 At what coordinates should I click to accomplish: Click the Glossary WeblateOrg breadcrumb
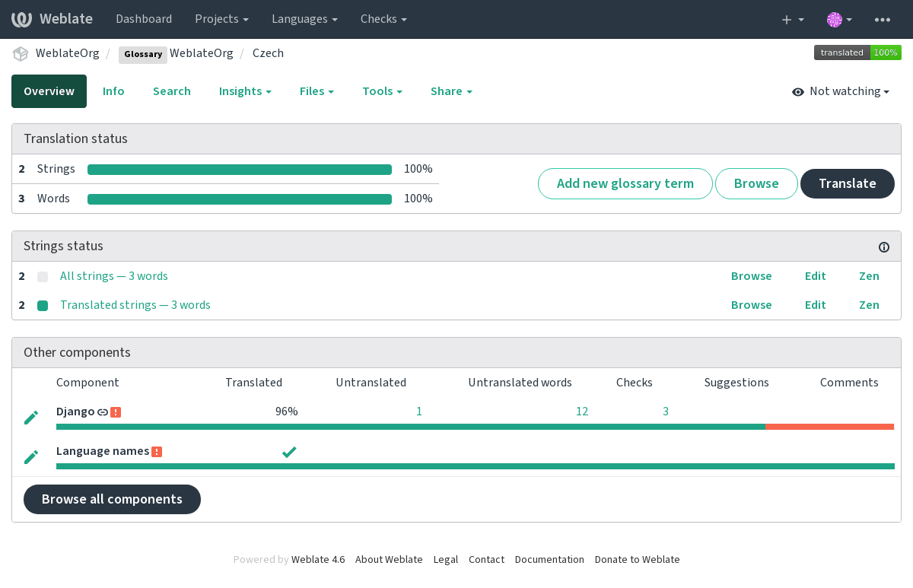click(x=176, y=53)
